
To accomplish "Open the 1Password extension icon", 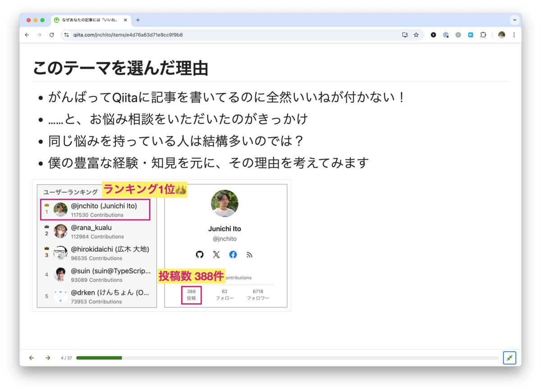I will (446, 35).
